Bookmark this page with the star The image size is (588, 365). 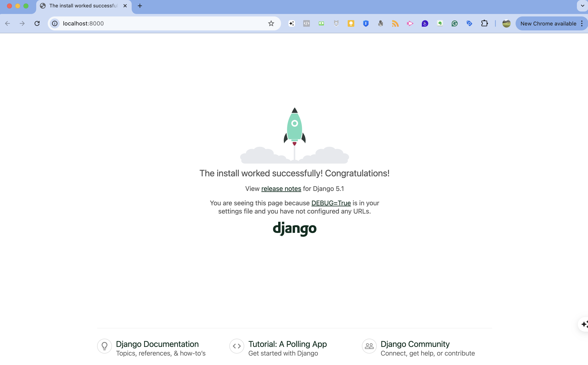271,23
